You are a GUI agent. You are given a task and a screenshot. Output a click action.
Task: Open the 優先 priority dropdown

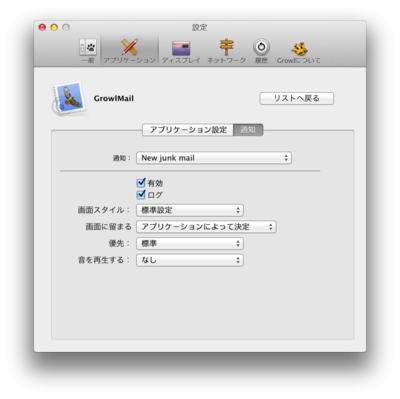pyautogui.click(x=190, y=244)
